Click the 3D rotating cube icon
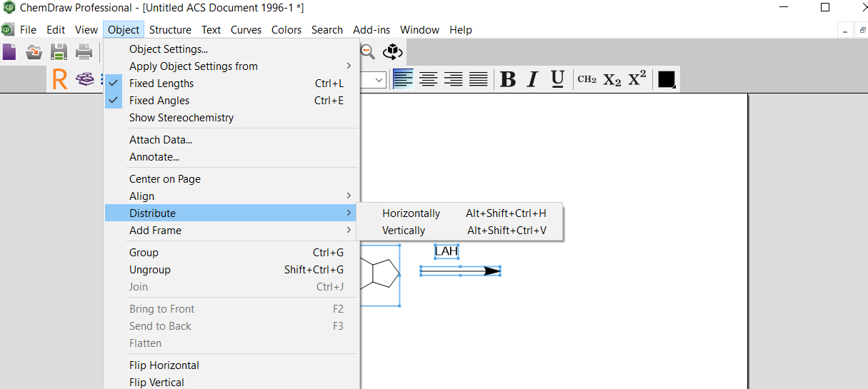 [392, 51]
